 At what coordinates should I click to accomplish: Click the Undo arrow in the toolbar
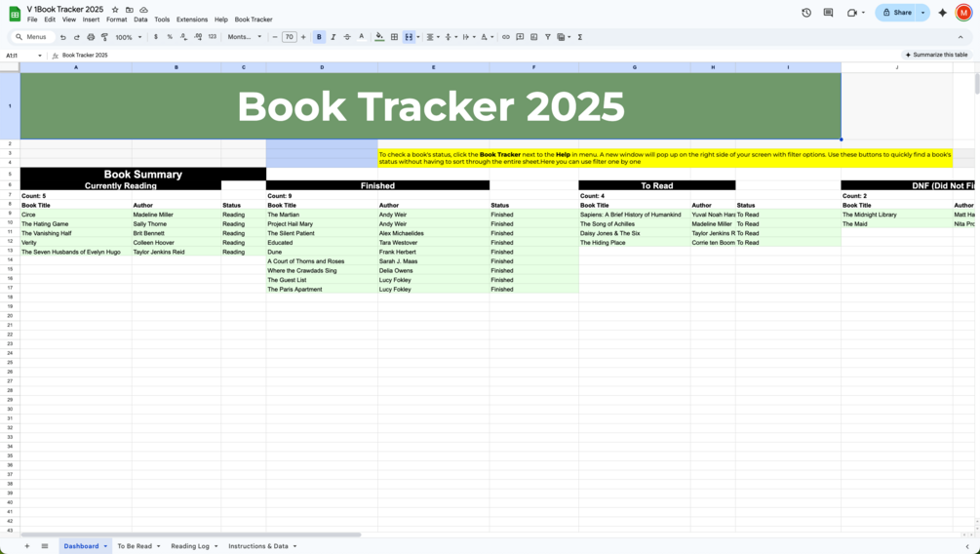[x=62, y=37]
